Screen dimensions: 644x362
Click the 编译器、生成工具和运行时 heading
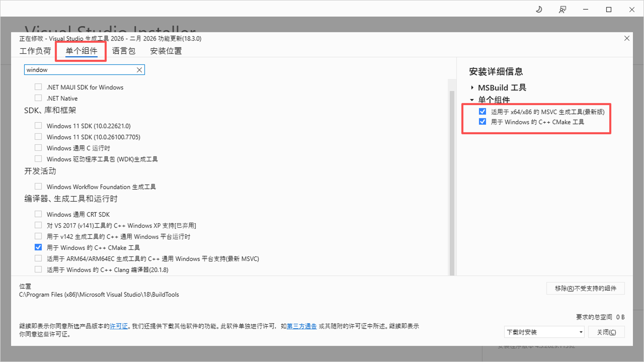pyautogui.click(x=71, y=199)
